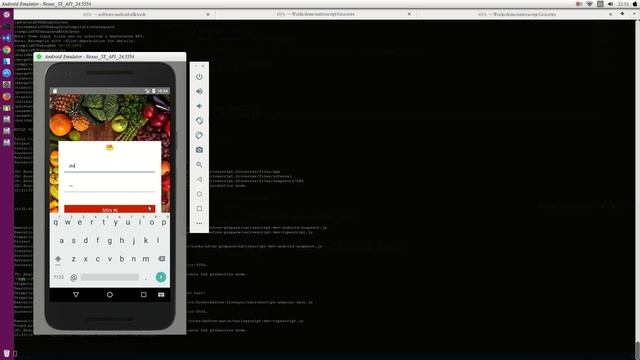Image resolution: width=640 pixels, height=360 pixels.
Task: Open Firefox from the launcher
Action: pos(7,97)
